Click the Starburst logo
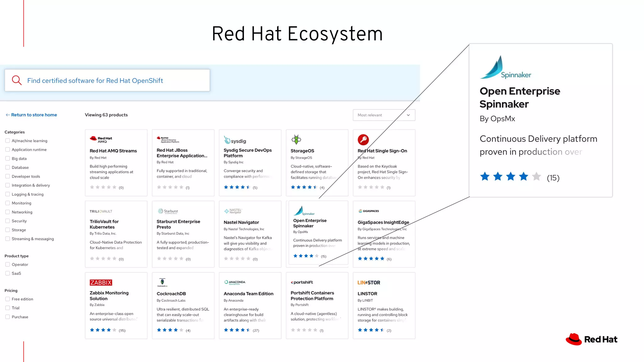The image size is (644, 362). [x=168, y=211]
